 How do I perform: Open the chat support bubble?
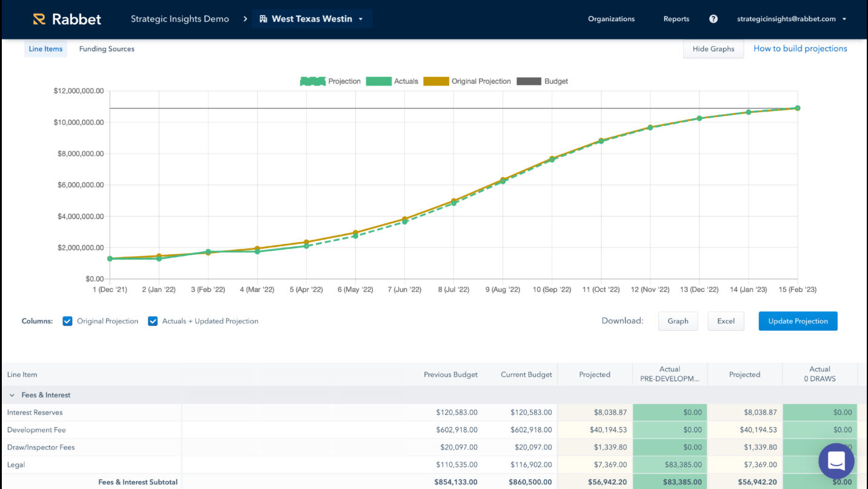click(836, 460)
